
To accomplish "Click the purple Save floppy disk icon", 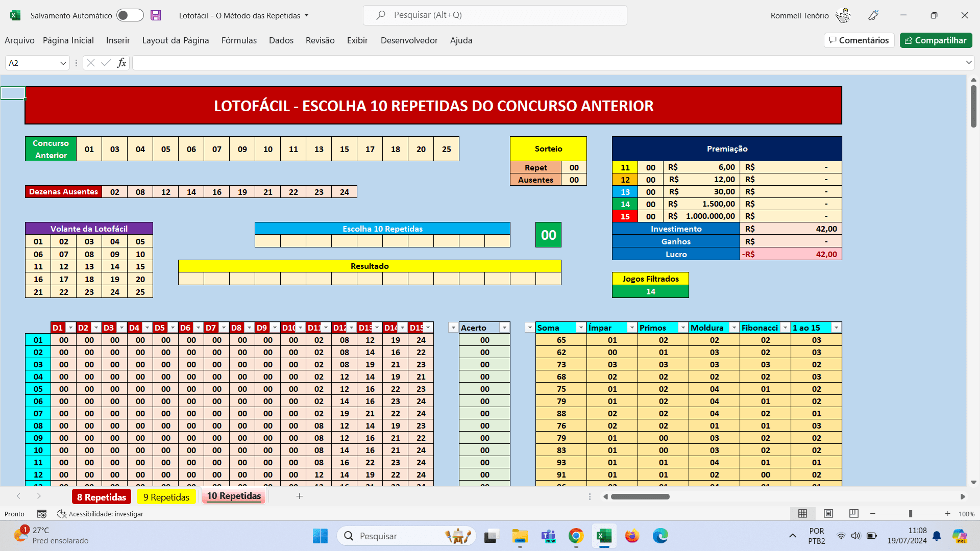I will point(156,15).
